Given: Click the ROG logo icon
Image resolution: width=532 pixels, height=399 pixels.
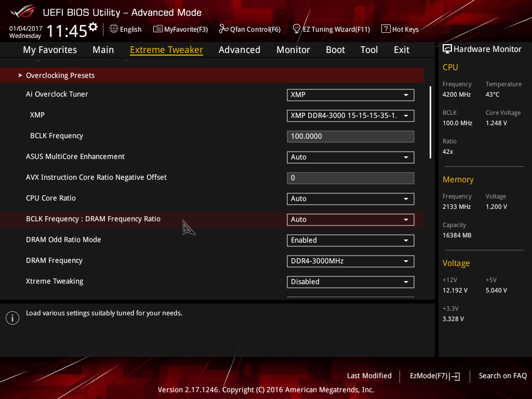Looking at the screenshot, I should (x=22, y=11).
